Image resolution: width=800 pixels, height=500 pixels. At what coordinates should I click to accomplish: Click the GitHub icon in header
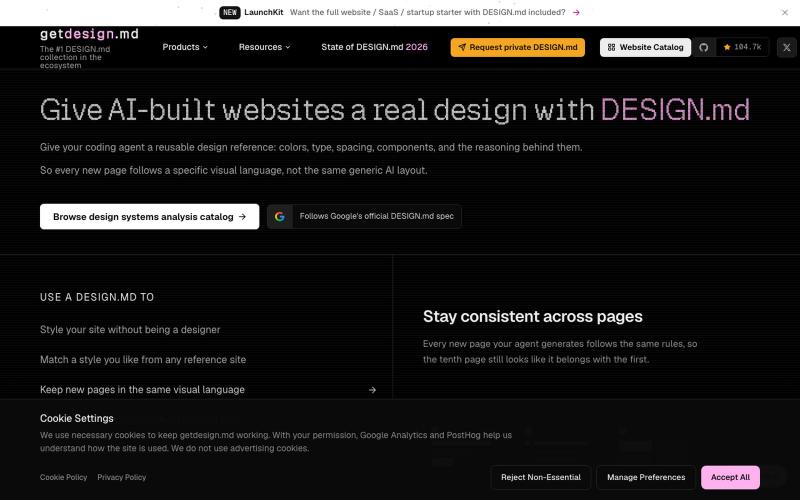point(704,47)
